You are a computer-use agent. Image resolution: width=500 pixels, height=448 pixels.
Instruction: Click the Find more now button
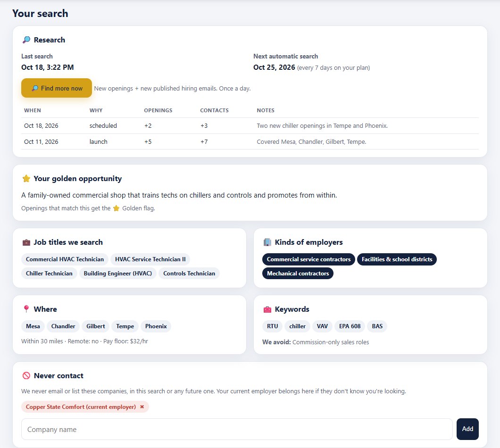point(57,88)
